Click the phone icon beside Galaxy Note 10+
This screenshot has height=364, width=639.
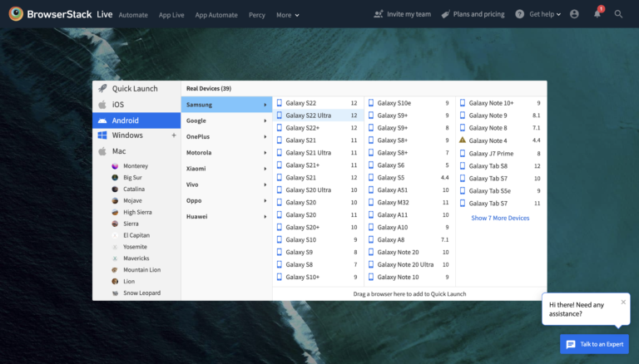click(462, 103)
